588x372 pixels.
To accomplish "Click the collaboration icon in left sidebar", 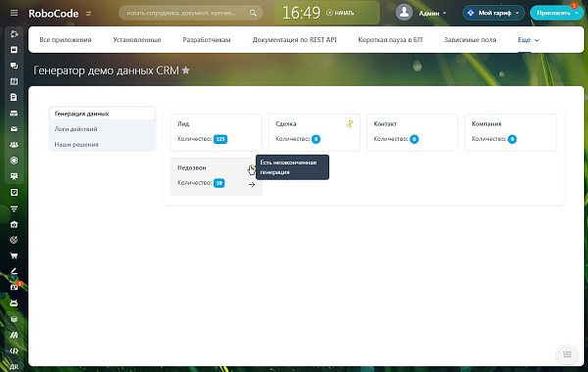I will (x=14, y=34).
